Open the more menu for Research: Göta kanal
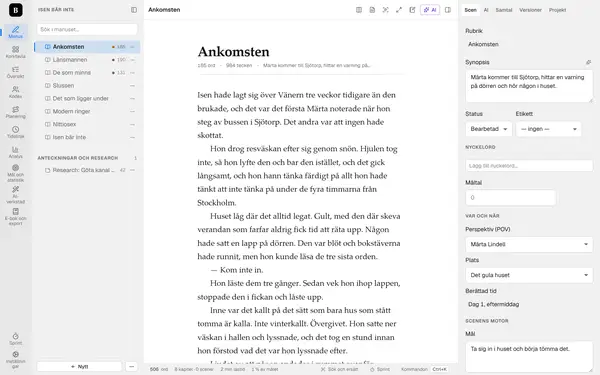This screenshot has width=600, height=375. [132, 170]
